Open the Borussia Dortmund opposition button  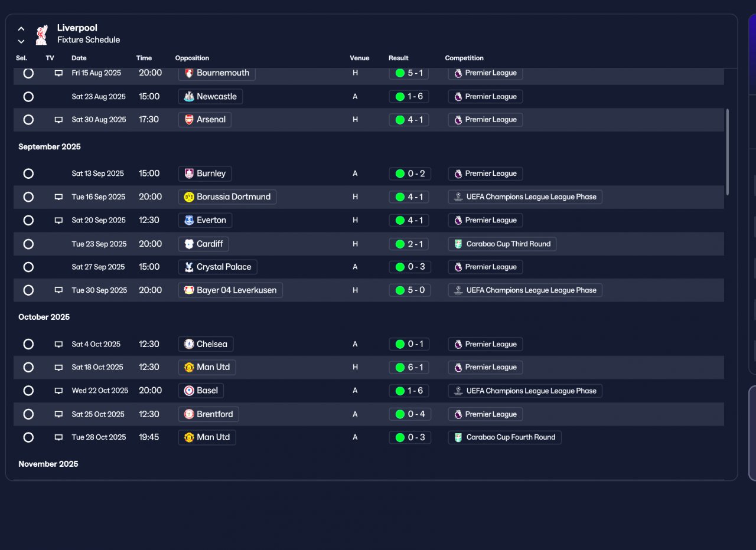click(x=227, y=197)
